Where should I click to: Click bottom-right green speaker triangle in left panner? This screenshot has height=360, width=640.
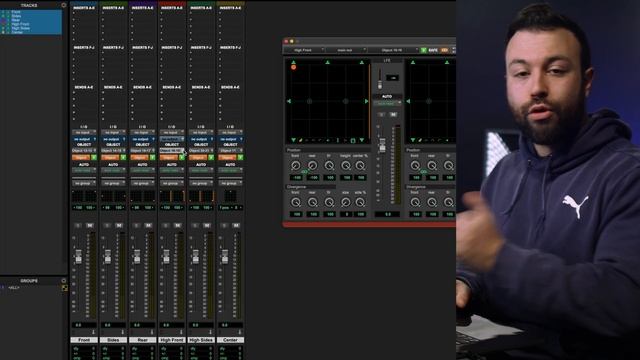click(x=362, y=140)
